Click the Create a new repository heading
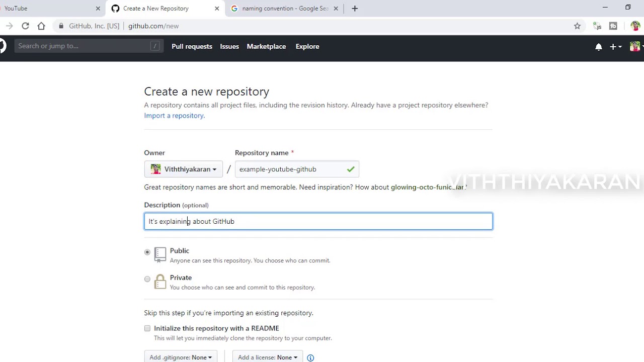Viewport: 644px width, 362px height. pyautogui.click(x=206, y=92)
